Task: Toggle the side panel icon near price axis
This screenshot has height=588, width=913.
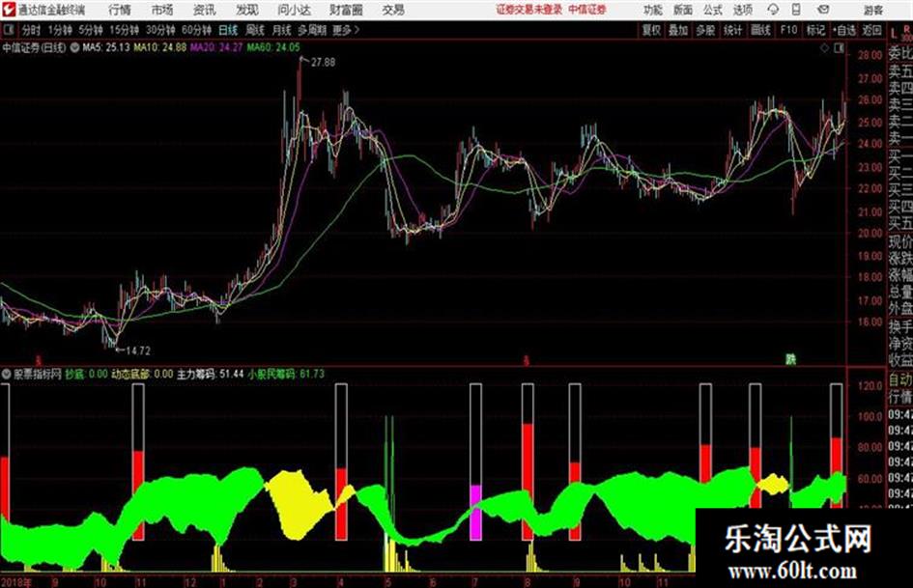Action: [x=839, y=48]
